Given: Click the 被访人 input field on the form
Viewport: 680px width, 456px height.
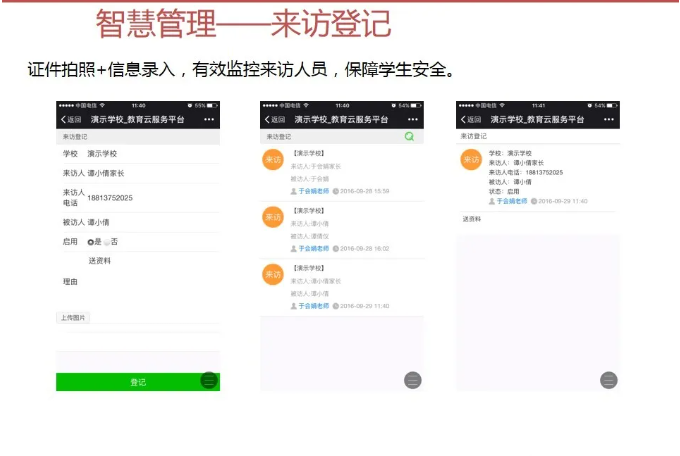Looking at the screenshot, I should [150, 223].
